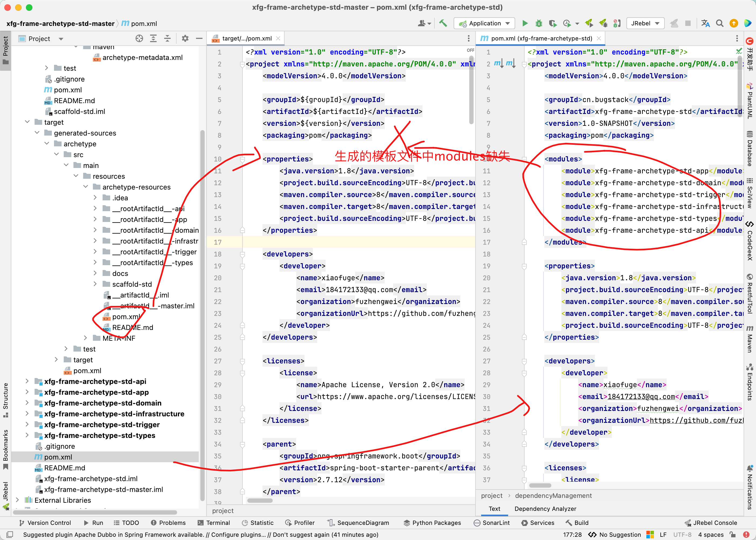This screenshot has height=540, width=756.
Task: Hide the Project tool window
Action: (199, 39)
